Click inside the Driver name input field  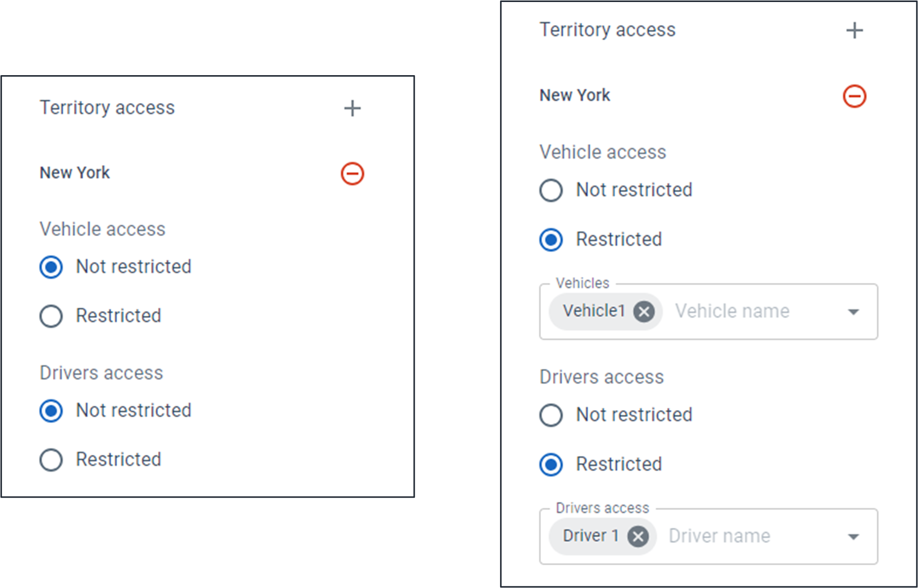coord(719,536)
